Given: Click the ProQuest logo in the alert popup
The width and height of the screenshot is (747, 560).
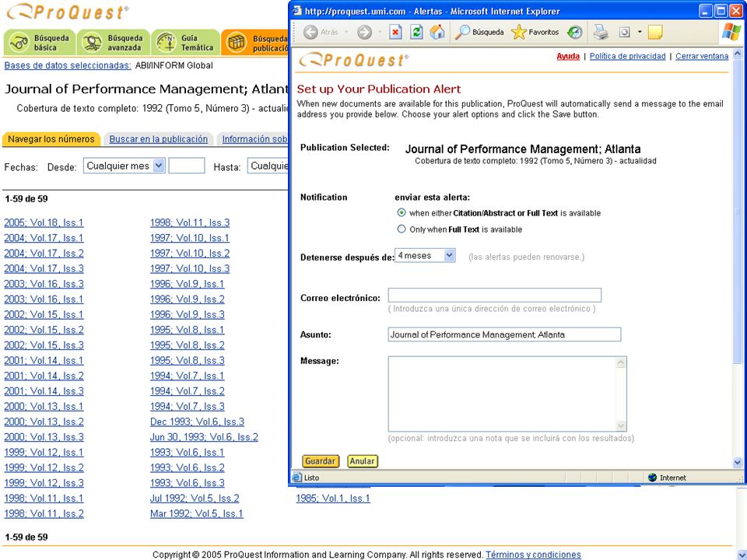Looking at the screenshot, I should pyautogui.click(x=353, y=60).
